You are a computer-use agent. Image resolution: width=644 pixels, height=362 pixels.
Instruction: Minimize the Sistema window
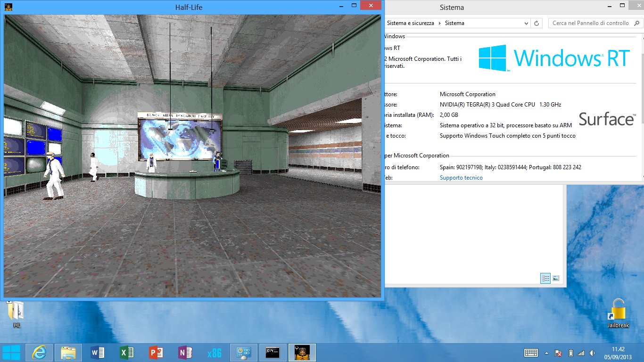pyautogui.click(x=609, y=6)
